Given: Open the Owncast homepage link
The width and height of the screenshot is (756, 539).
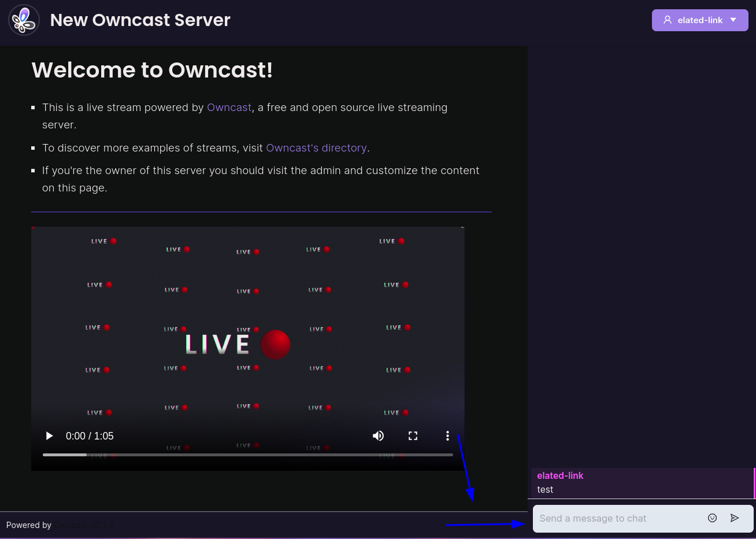Looking at the screenshot, I should [x=229, y=107].
